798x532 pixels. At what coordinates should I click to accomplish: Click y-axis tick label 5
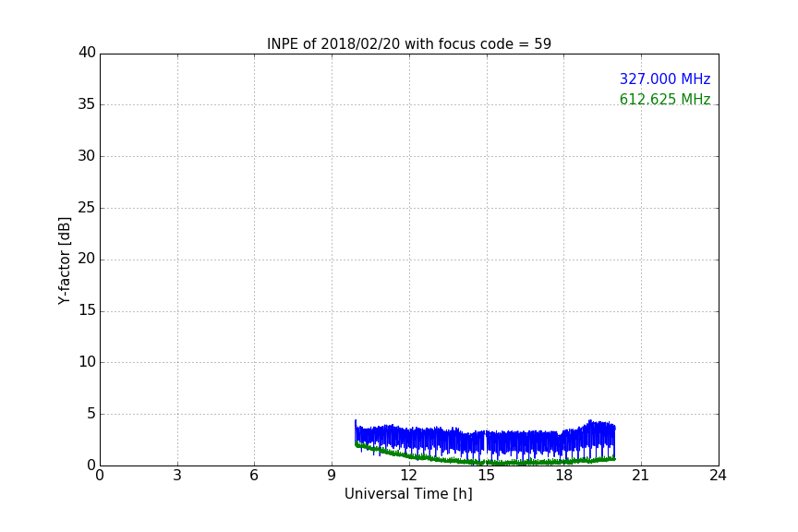[x=91, y=414]
